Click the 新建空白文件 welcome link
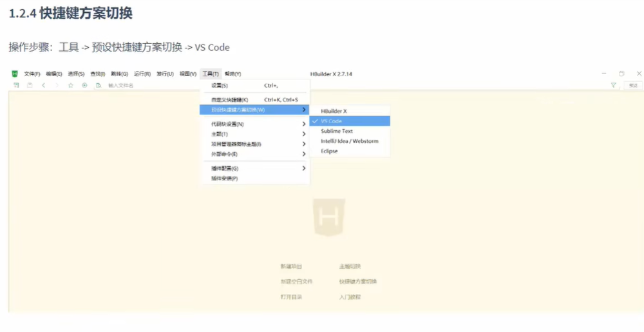 [x=296, y=282]
